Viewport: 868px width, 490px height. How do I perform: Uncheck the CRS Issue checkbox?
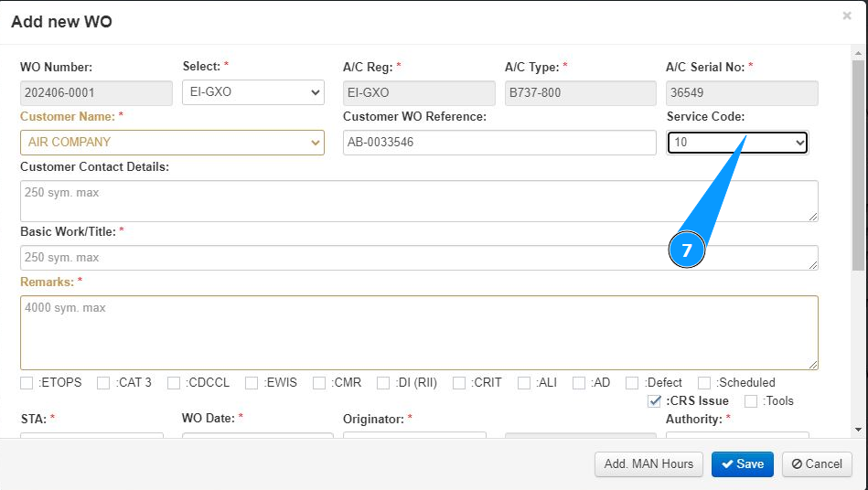pos(654,401)
